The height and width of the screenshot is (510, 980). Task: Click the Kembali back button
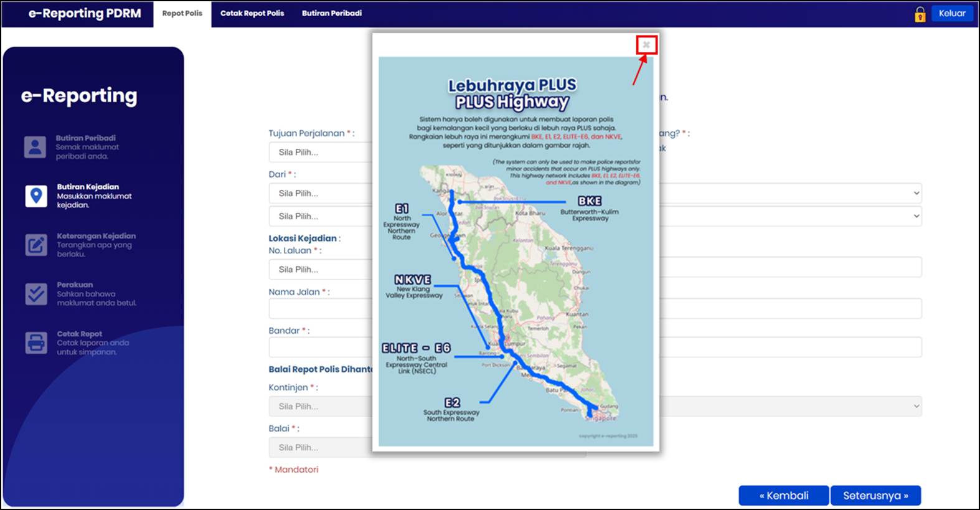click(784, 496)
